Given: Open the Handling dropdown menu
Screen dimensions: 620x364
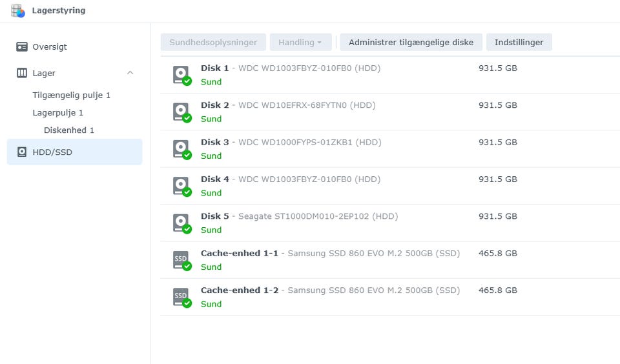Looking at the screenshot, I should (300, 43).
